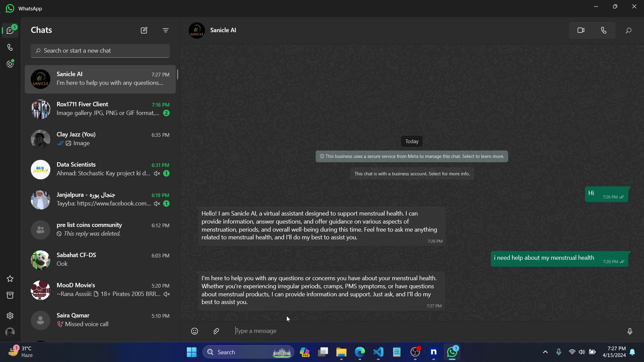Open the emoji picker
The image size is (644, 362).
pos(195,331)
